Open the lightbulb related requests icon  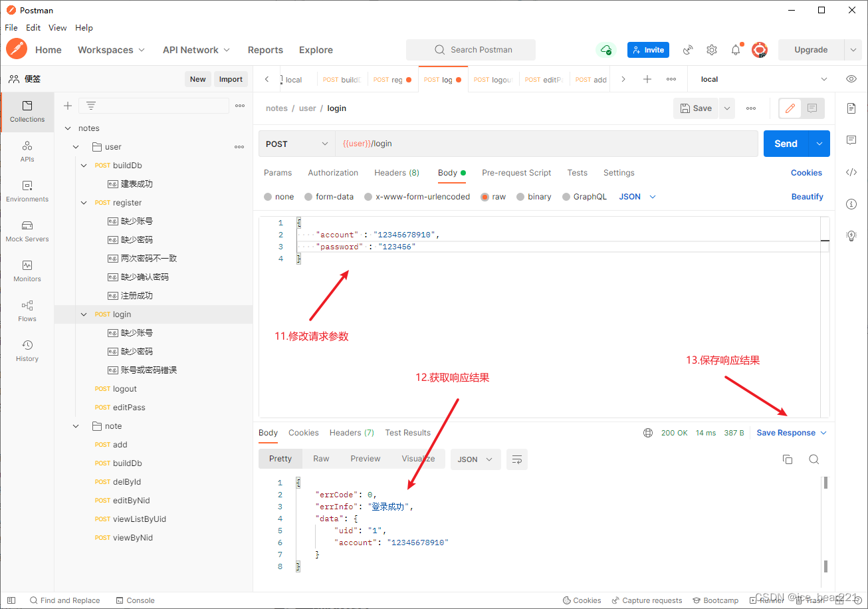(851, 235)
